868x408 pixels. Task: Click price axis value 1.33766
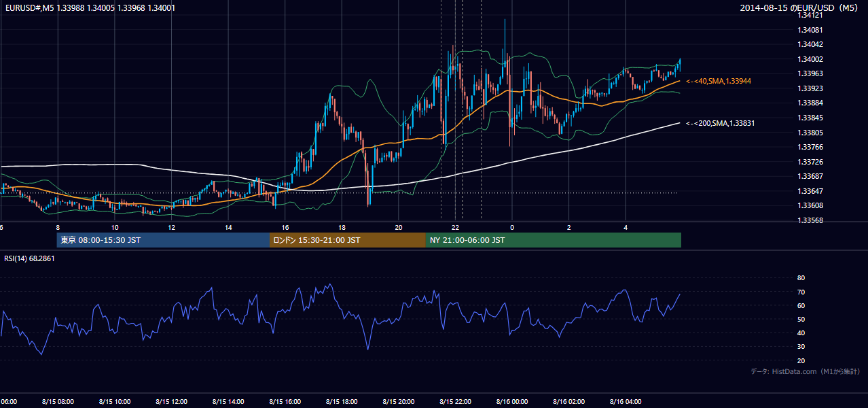tap(811, 147)
